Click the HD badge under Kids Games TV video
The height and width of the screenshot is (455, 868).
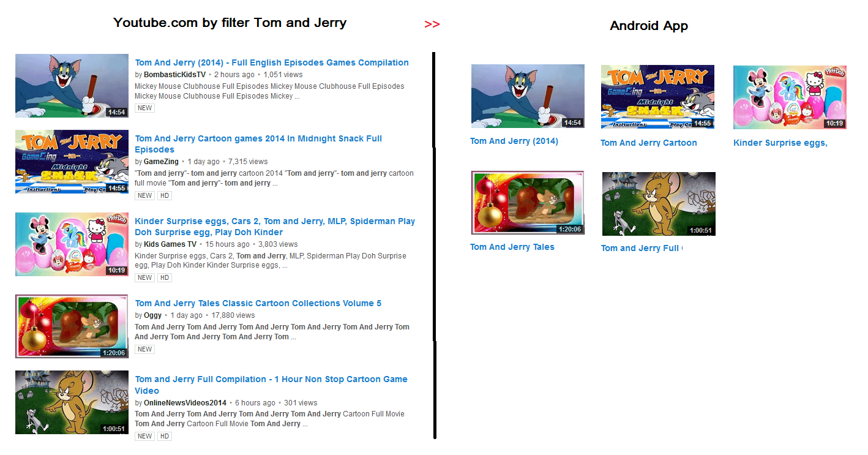coord(165,277)
